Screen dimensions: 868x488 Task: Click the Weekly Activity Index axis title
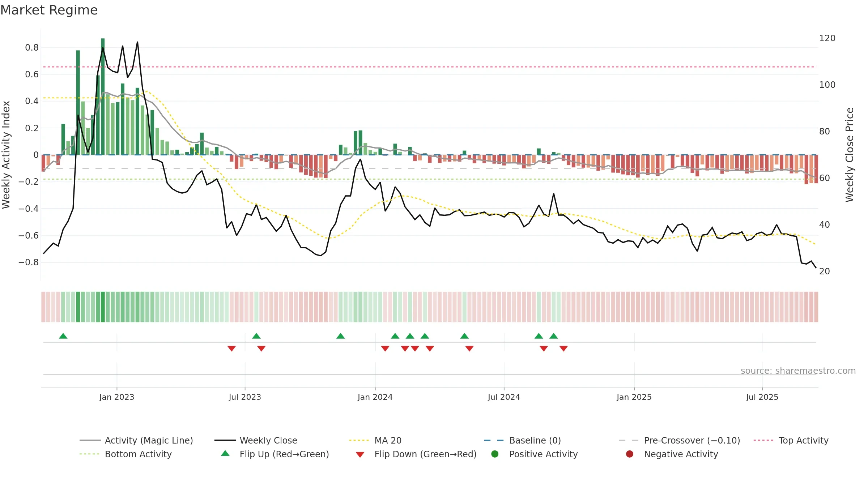[6, 155]
